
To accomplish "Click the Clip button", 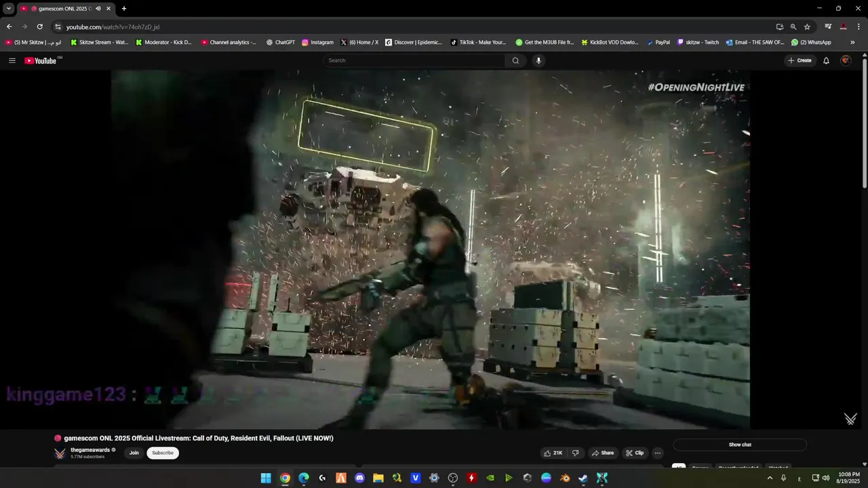I will [635, 453].
